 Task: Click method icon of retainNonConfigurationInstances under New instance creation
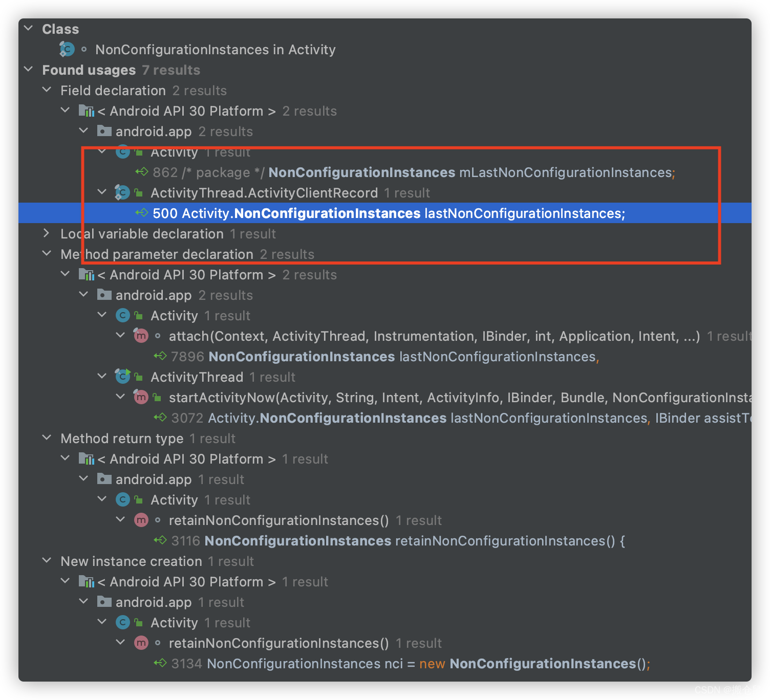coord(141,643)
